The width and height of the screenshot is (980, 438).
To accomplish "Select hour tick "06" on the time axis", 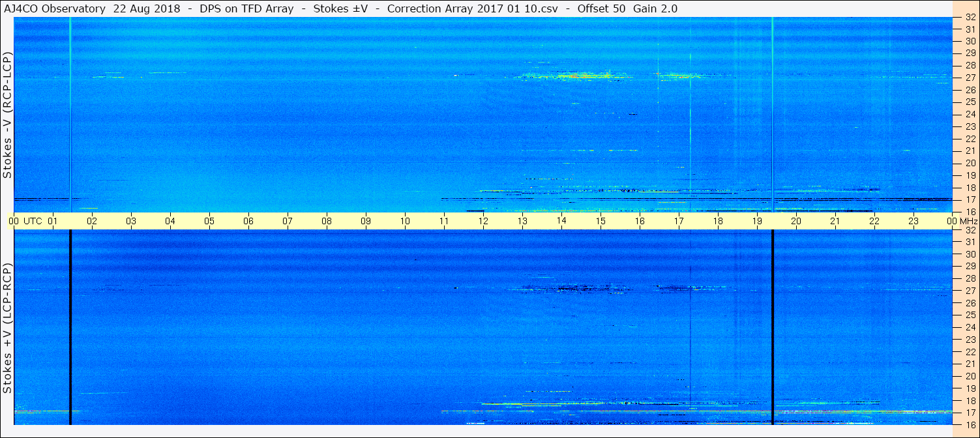I will pyautogui.click(x=248, y=221).
